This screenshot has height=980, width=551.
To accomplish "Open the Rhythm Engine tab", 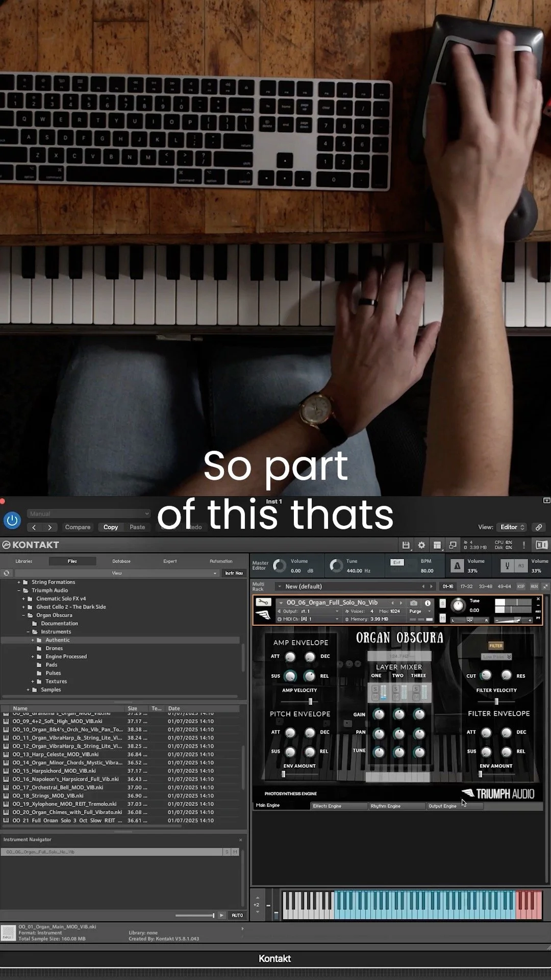I will [x=397, y=806].
